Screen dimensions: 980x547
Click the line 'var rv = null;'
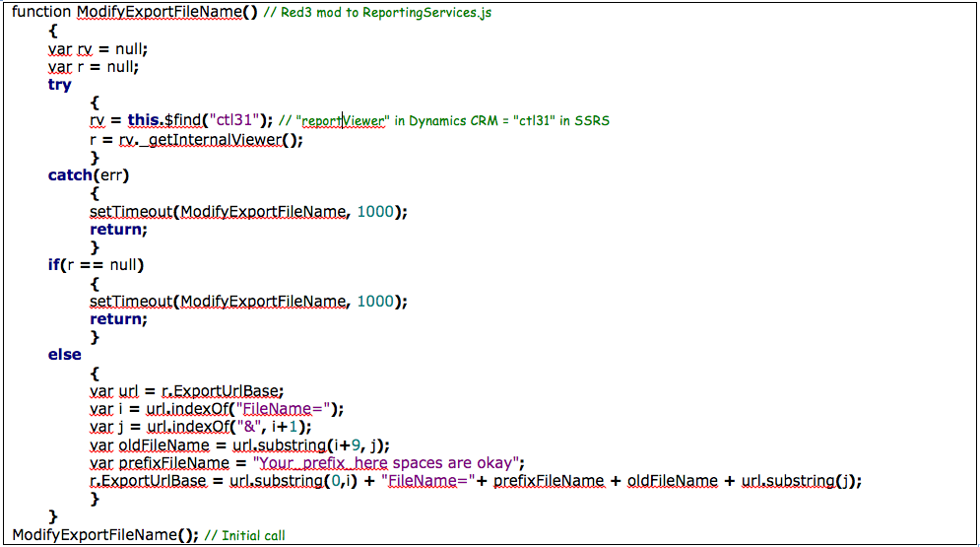98,48
